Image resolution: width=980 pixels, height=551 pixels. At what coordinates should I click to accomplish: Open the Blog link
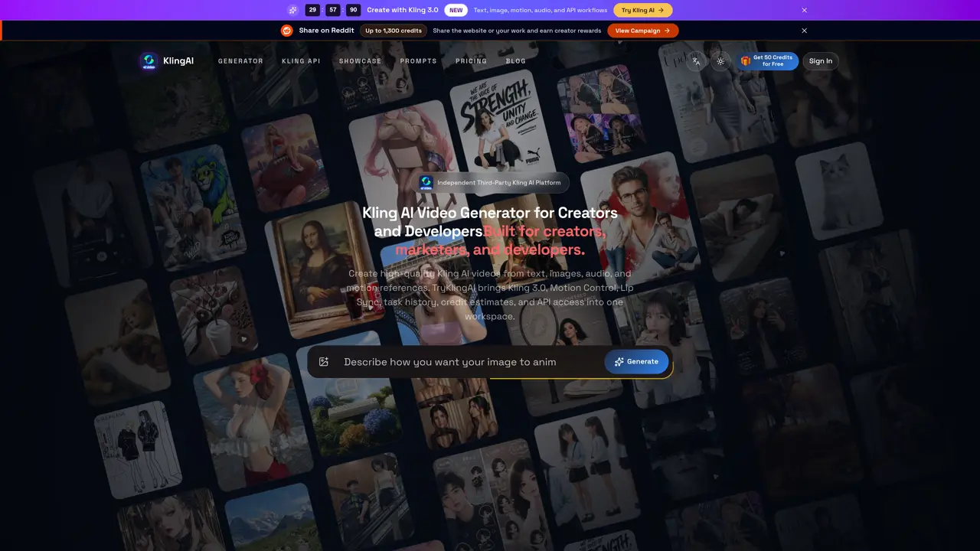[516, 61]
